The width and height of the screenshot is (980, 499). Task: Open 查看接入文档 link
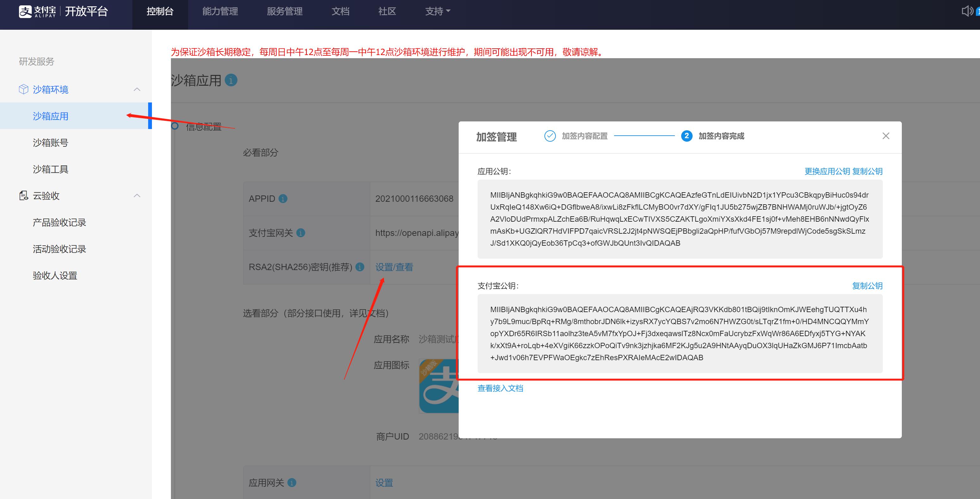pyautogui.click(x=500, y=388)
